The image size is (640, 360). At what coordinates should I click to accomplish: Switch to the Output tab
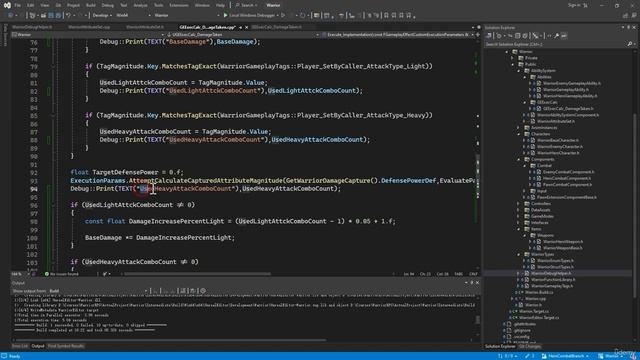38,346
